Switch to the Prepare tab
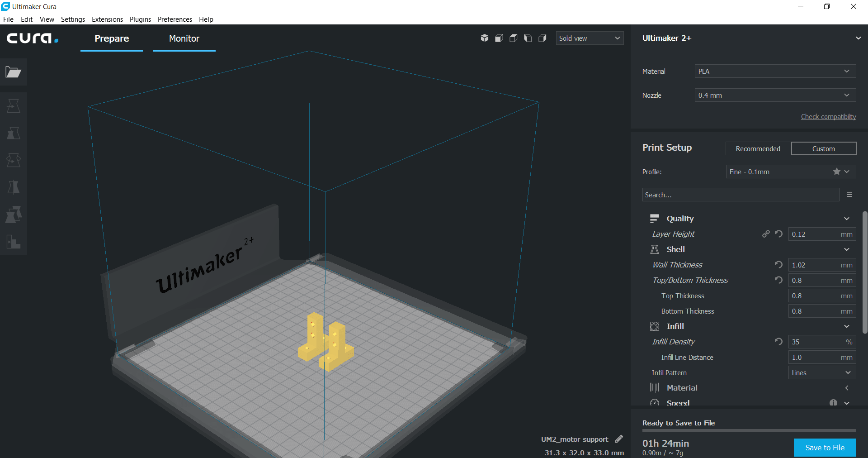 click(112, 38)
